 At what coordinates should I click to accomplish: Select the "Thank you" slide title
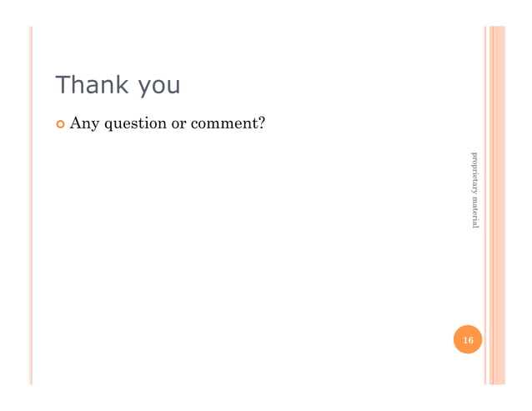tap(118, 85)
